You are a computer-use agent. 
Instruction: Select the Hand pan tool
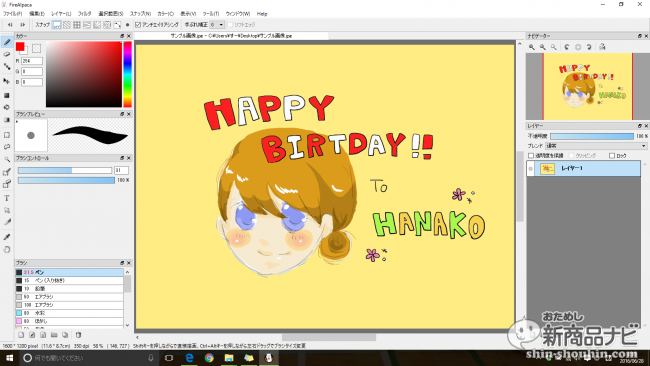coord(7,249)
